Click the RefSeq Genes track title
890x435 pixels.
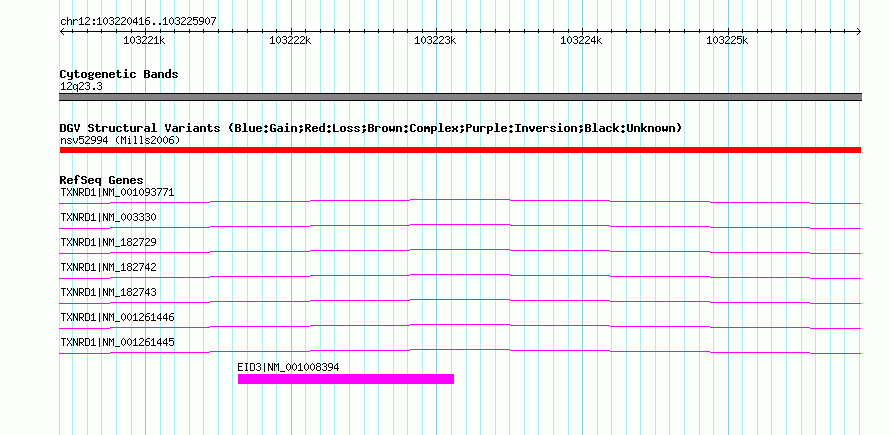pos(102,180)
